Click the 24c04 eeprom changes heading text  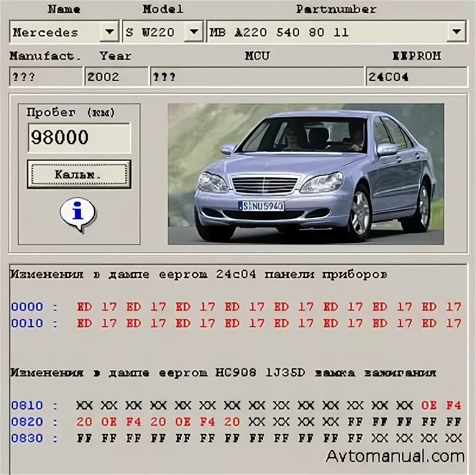tap(199, 274)
